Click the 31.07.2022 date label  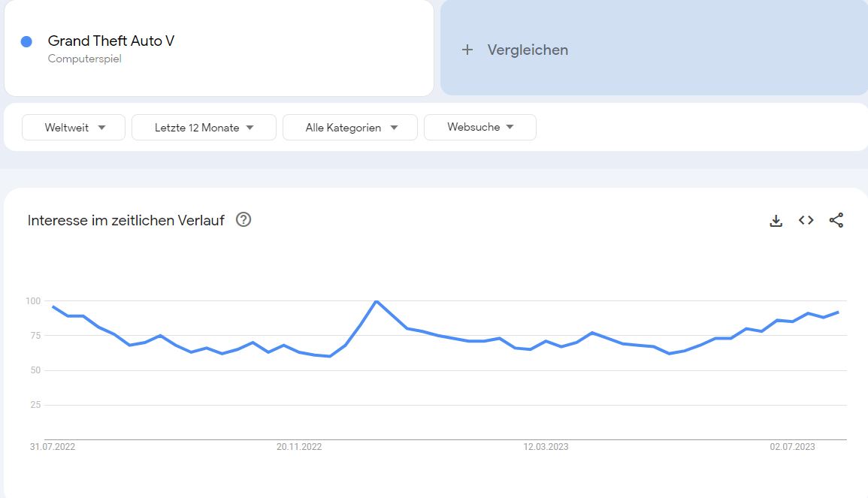click(x=53, y=447)
